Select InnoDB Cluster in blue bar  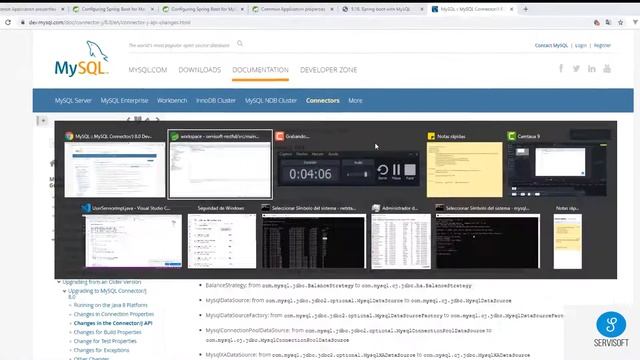216,100
